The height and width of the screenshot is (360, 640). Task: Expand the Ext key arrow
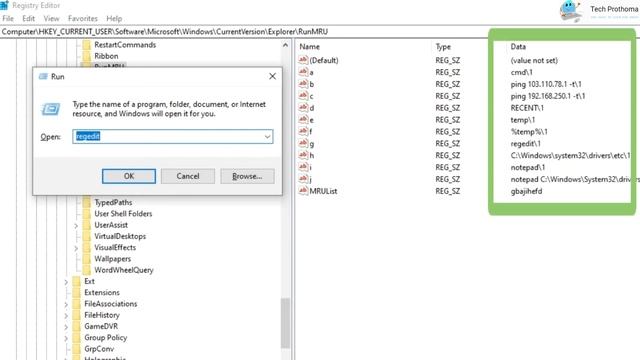[66, 282]
